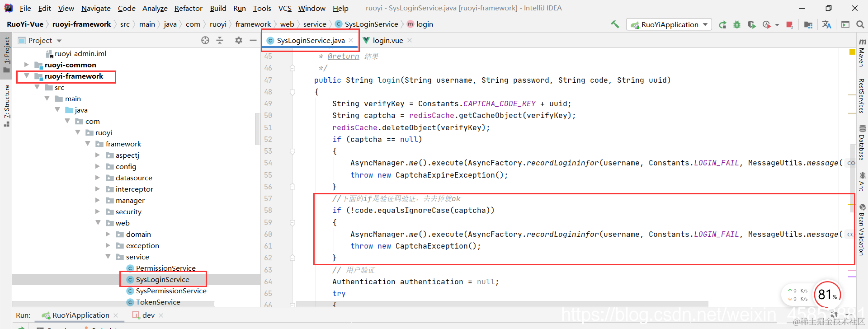
Task: Open the Database tool window
Action: pos(862,143)
